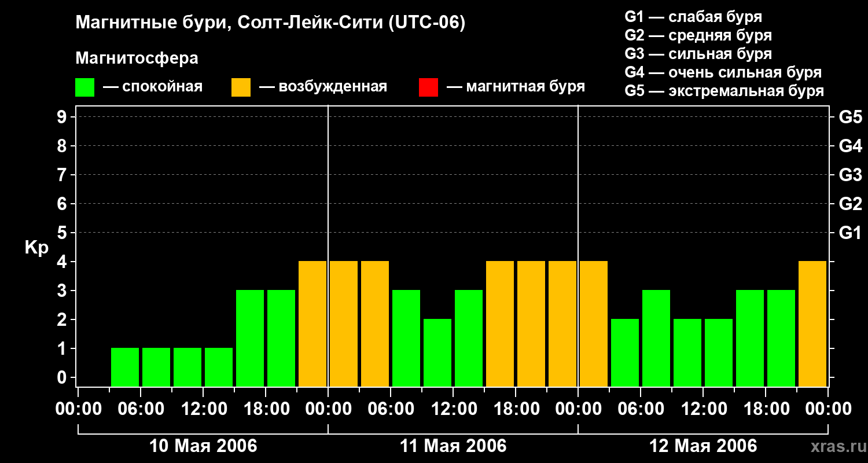
Task: Select the 10 Мая 15:00–18:00 Kp 3 bar
Action: coord(250,338)
